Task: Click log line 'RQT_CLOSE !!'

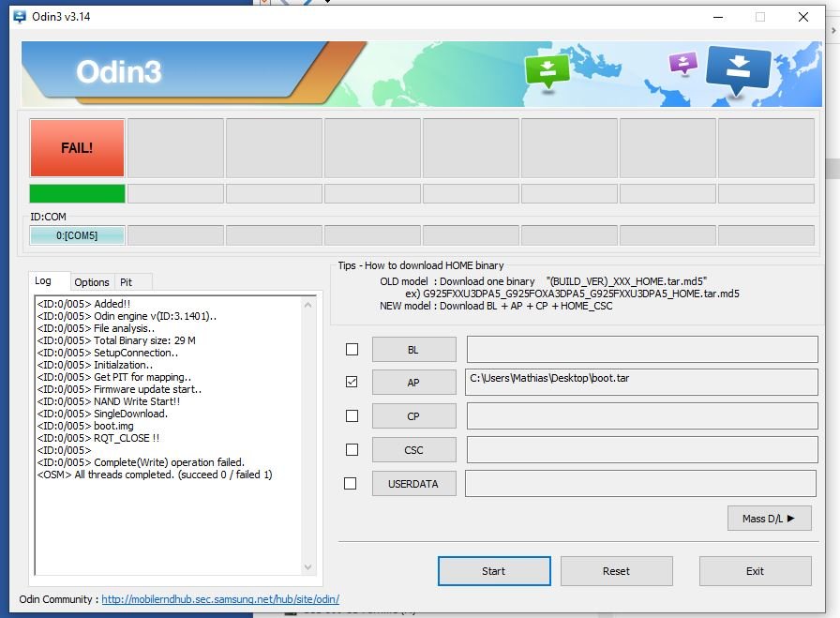Action: pos(98,438)
